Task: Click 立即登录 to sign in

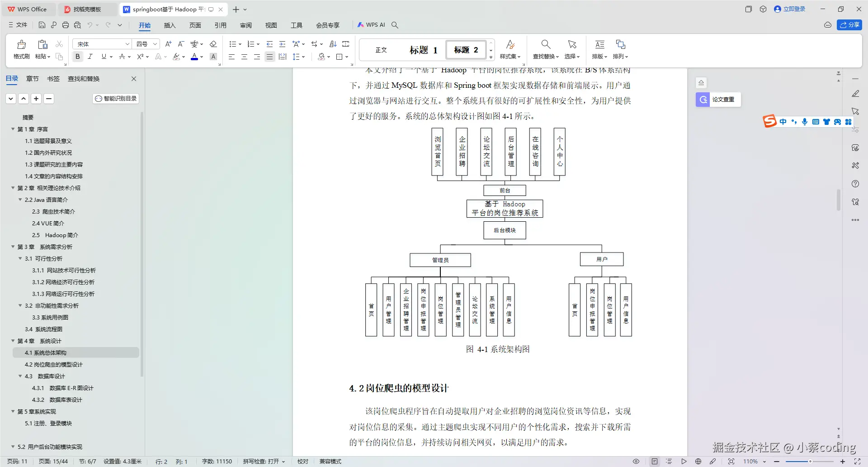Action: point(789,9)
